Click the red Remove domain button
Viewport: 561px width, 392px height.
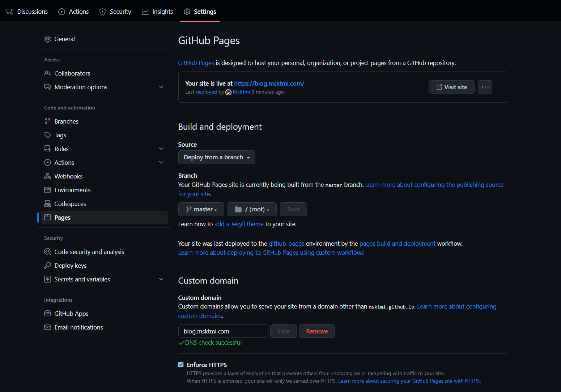(316, 331)
